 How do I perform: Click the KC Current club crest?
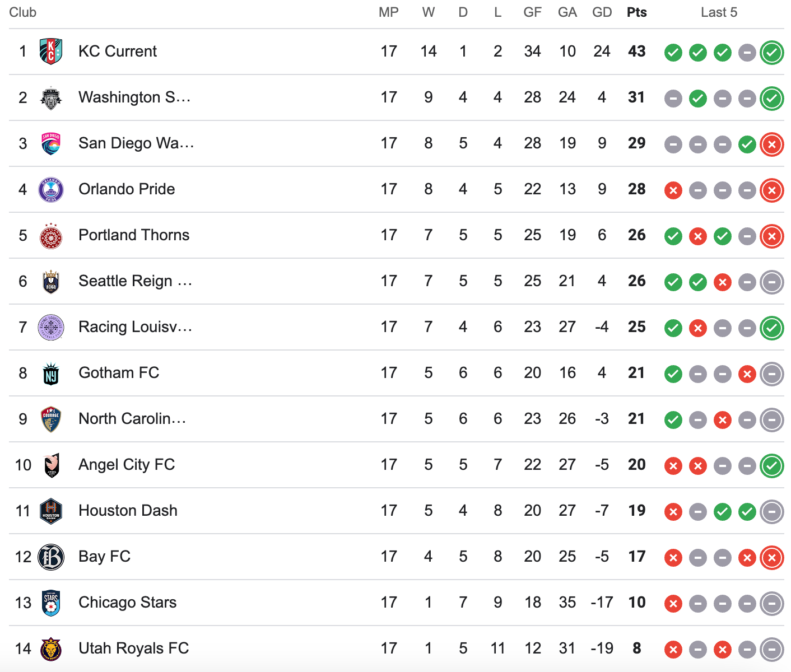pyautogui.click(x=51, y=52)
